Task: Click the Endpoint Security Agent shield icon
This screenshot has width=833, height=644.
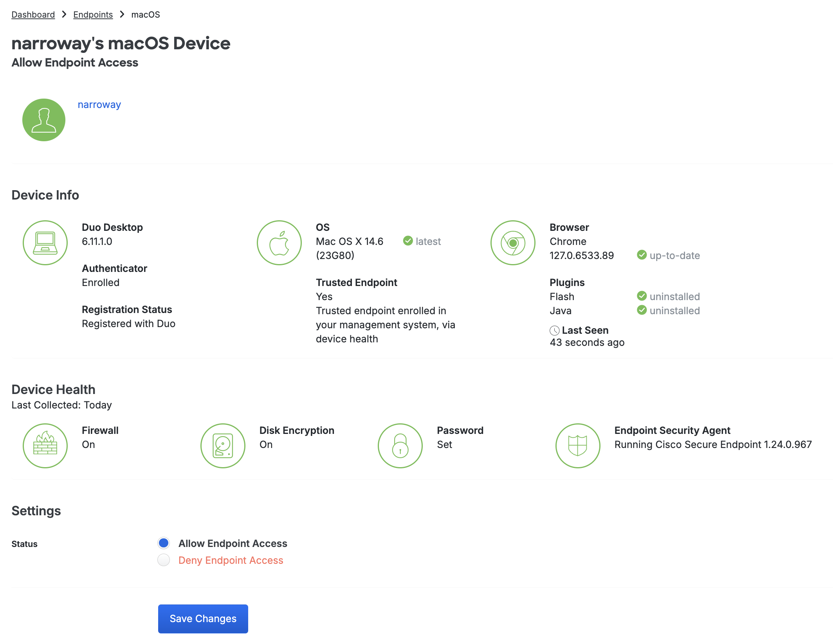Action: pyautogui.click(x=578, y=446)
